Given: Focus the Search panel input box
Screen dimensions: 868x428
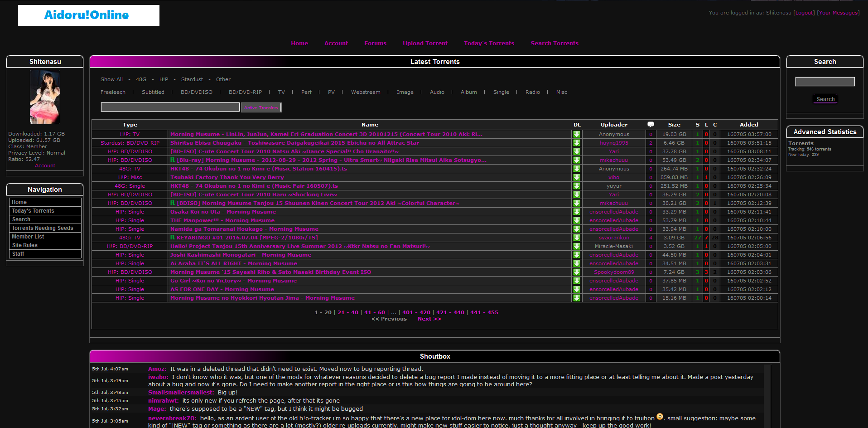Looking at the screenshot, I should [x=825, y=82].
